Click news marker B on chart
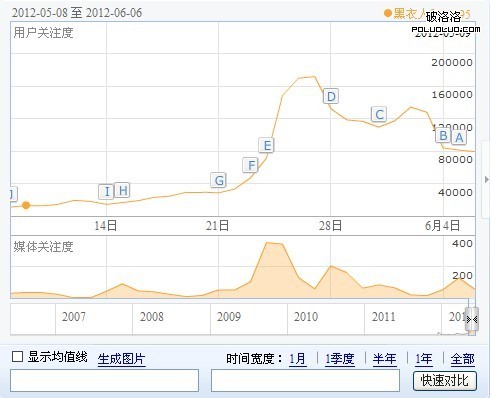Screen dimensions: 491x398 (x=443, y=136)
